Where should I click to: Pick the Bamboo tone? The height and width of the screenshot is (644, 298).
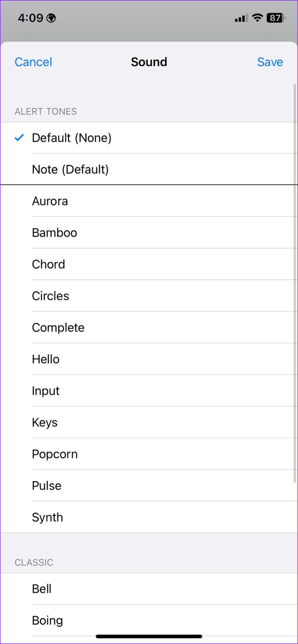pyautogui.click(x=149, y=232)
